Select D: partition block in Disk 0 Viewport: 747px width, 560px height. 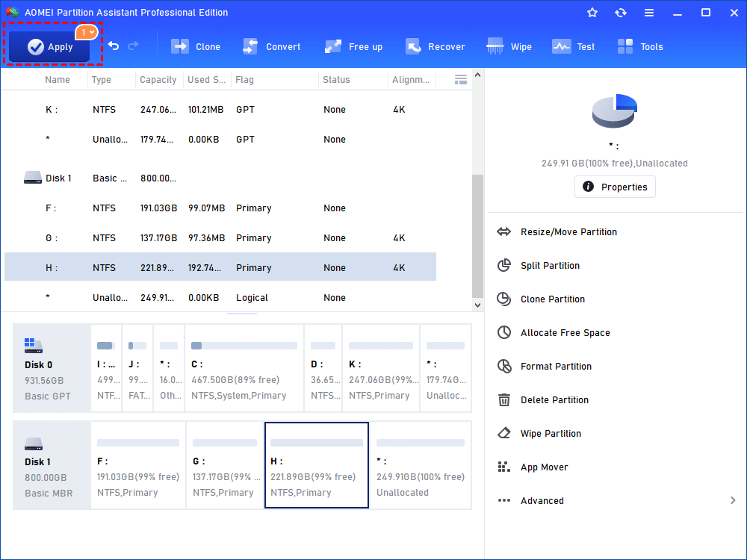coord(323,368)
